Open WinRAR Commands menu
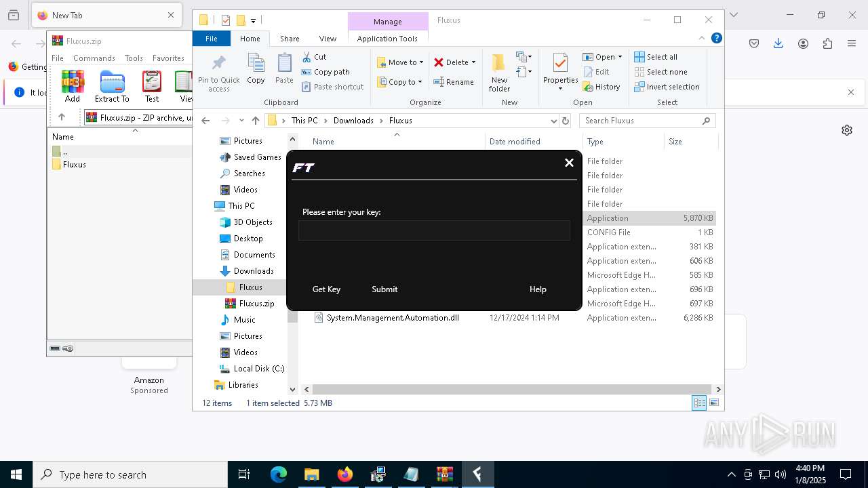 pos(94,58)
